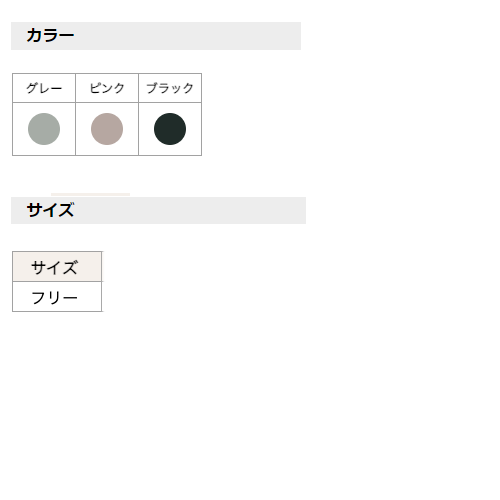This screenshot has height=500, width=500.
Task: Choose the フリー size cell
Action: point(57,297)
